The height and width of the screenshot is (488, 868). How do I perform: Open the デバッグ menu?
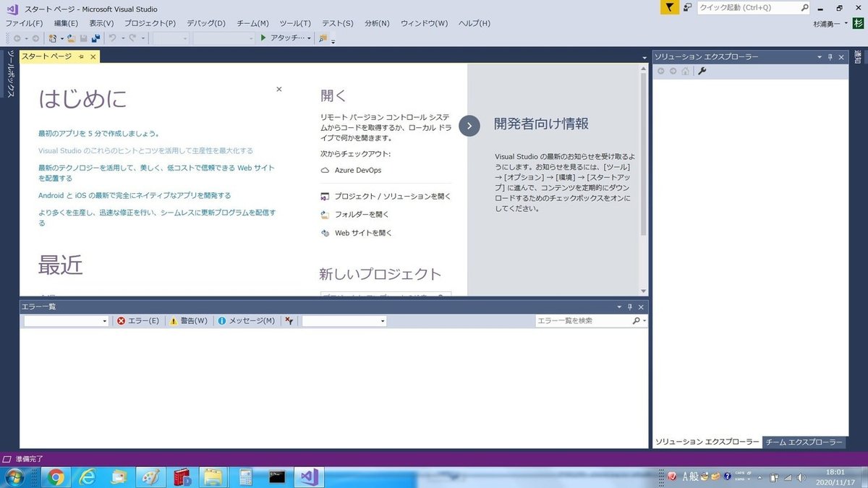(205, 23)
